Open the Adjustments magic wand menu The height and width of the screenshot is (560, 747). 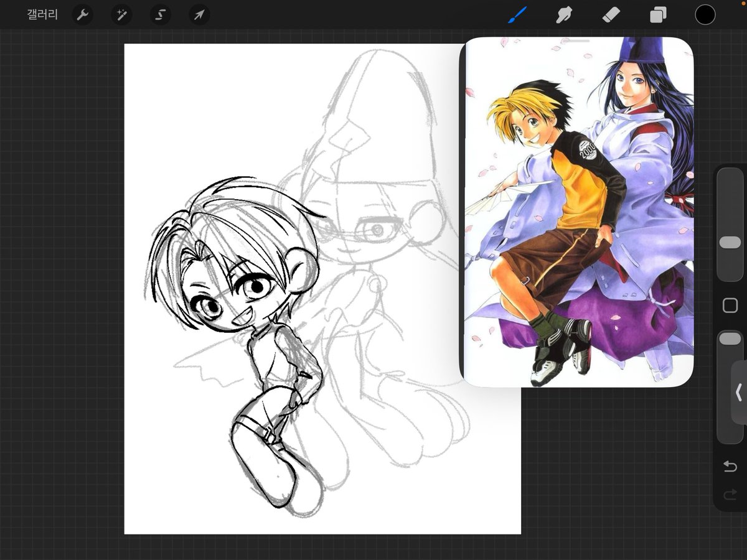tap(121, 14)
